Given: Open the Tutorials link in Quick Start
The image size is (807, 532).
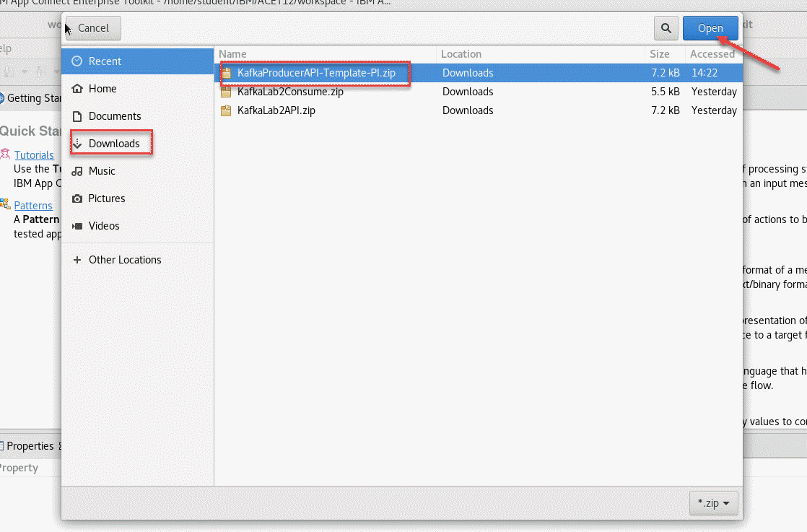Looking at the screenshot, I should [34, 155].
